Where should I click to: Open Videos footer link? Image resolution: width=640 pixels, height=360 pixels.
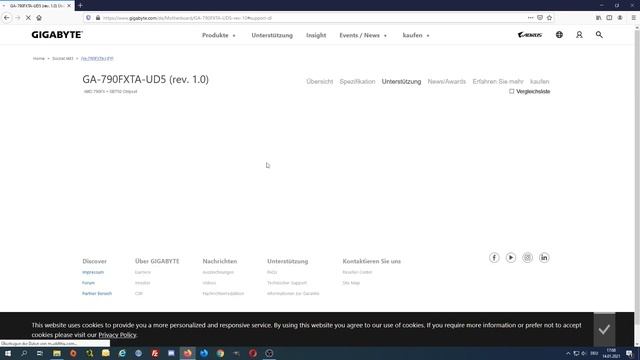pos(209,283)
